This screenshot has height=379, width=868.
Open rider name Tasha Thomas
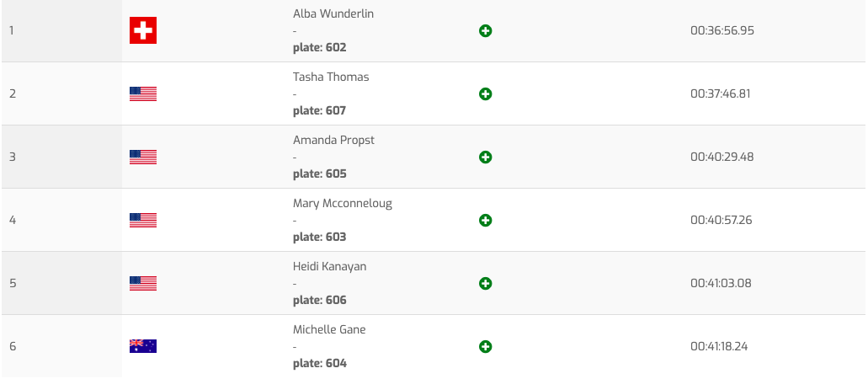(x=331, y=77)
